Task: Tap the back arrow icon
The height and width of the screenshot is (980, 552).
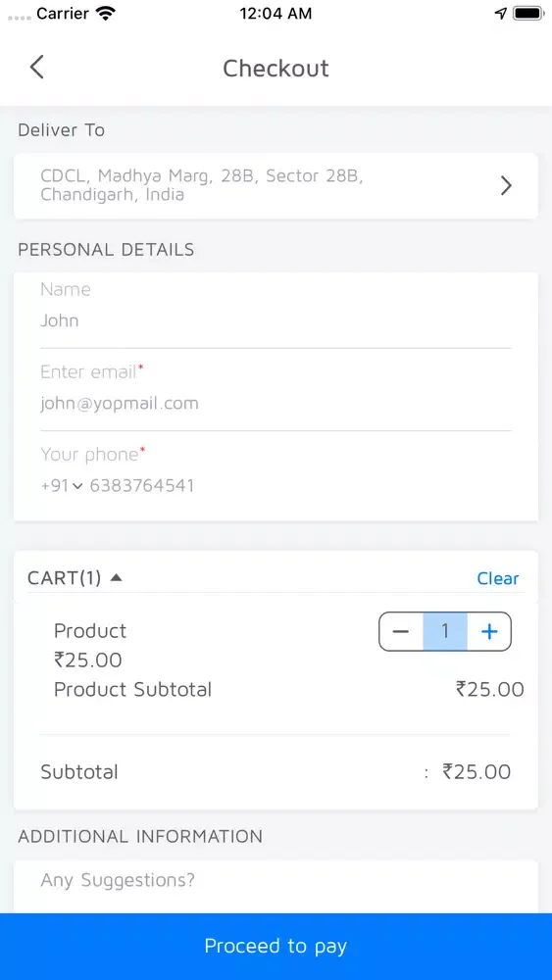Action: coord(37,67)
